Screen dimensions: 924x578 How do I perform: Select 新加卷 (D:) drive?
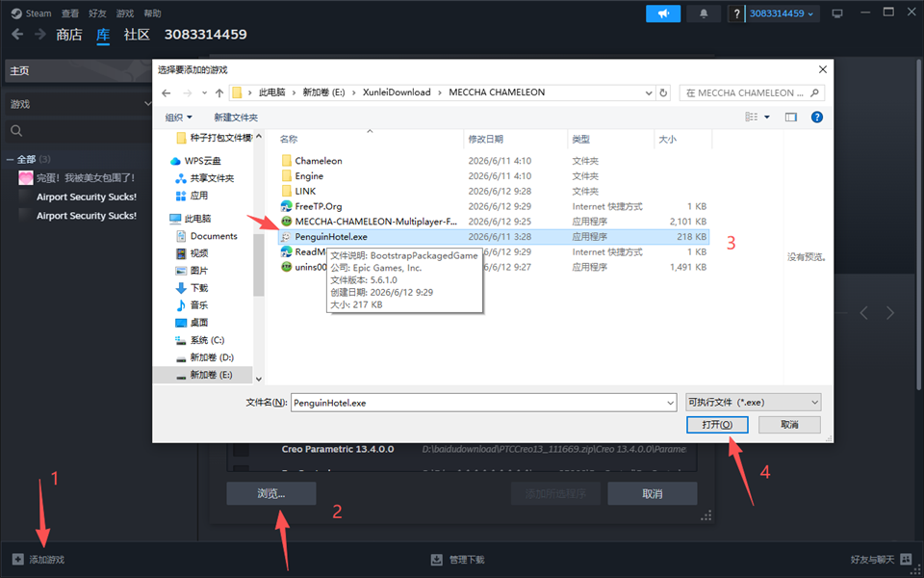coord(212,357)
